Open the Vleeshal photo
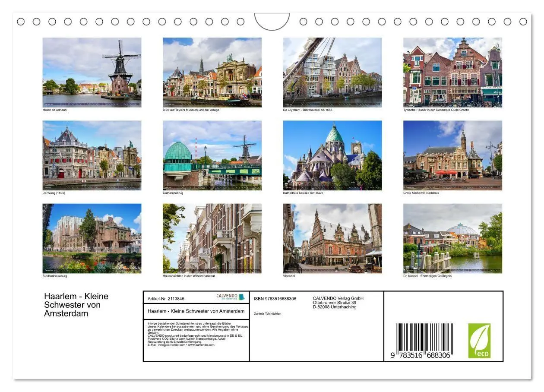Viewport: 544px width, 392px height. 332,238
